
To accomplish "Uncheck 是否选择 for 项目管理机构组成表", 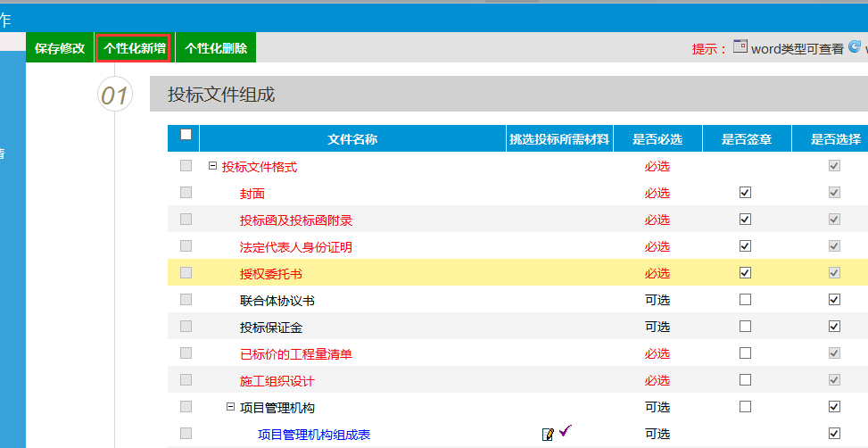I will 834,433.
